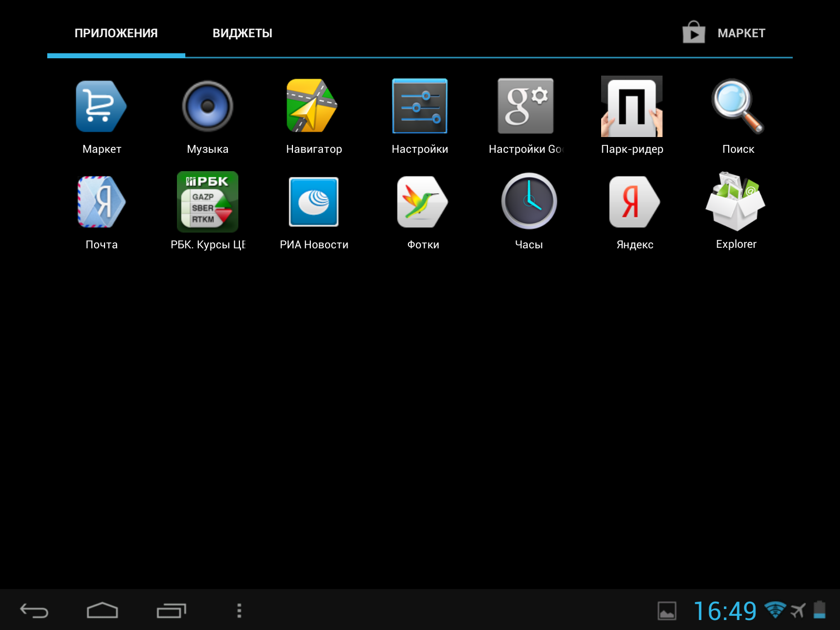Open the Навигатор navigation app
Image resolution: width=840 pixels, height=630 pixels.
(313, 106)
